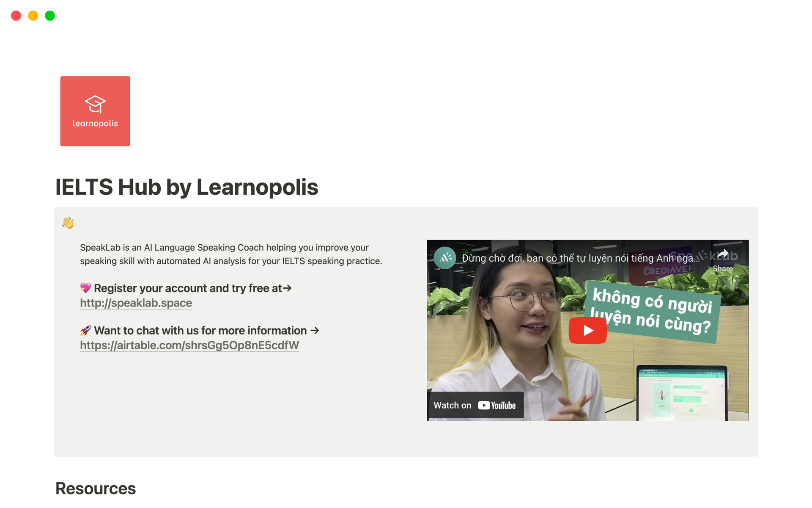Click the SpeakLab description paragraph
This screenshot has width=812, height=508.
[x=231, y=254]
